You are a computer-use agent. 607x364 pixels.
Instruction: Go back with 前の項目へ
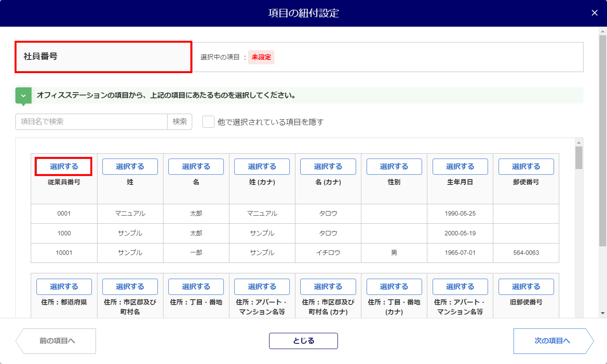click(x=57, y=341)
